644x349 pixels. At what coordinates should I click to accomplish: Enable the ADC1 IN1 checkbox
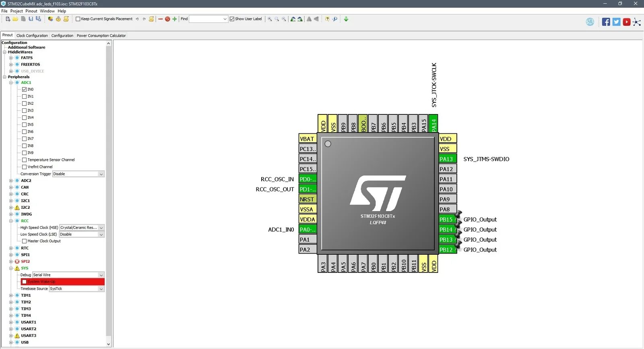(x=24, y=96)
